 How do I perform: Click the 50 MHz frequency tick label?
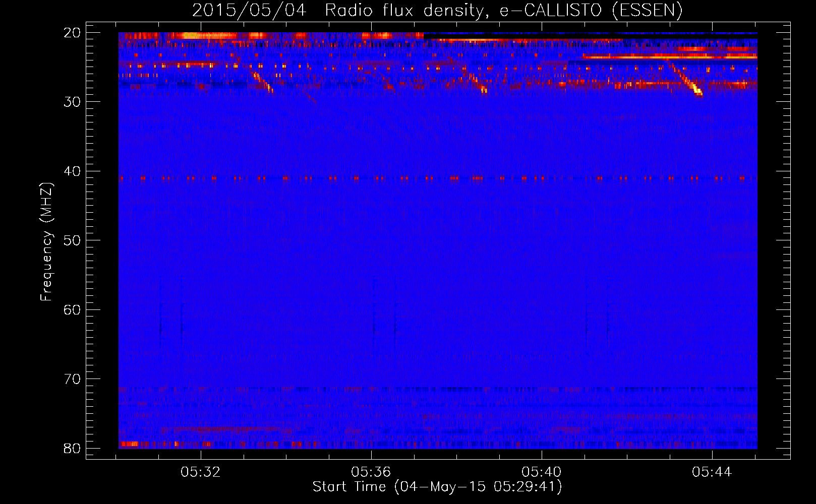72,240
